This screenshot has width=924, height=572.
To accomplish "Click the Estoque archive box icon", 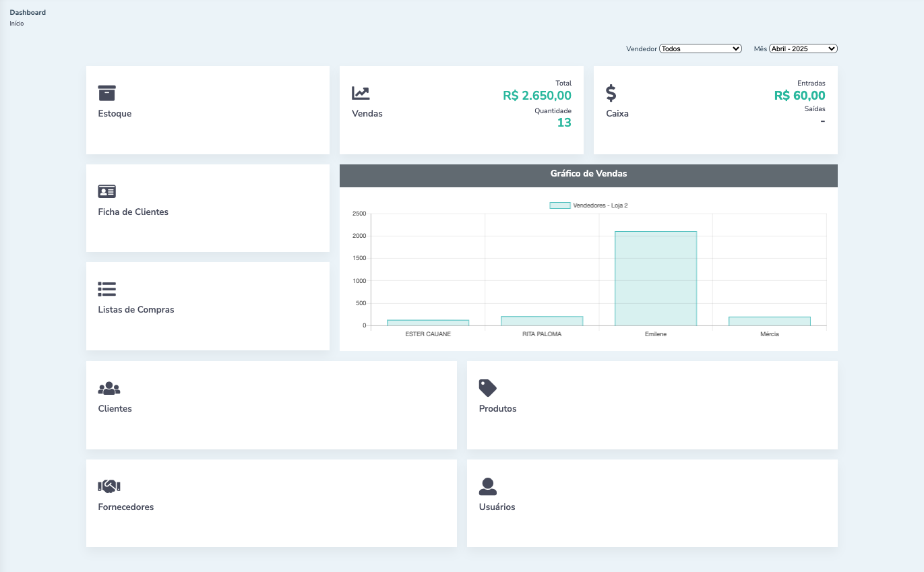I will (x=106, y=93).
